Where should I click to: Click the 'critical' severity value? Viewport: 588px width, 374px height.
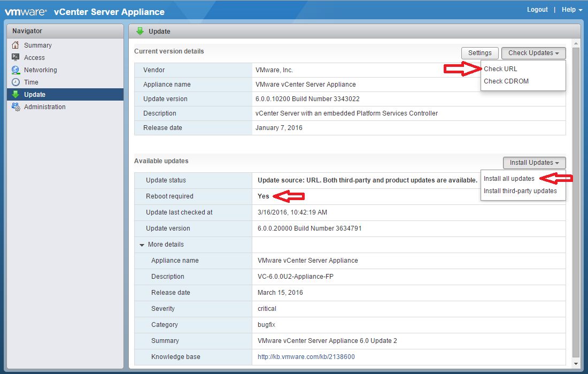[x=267, y=309]
